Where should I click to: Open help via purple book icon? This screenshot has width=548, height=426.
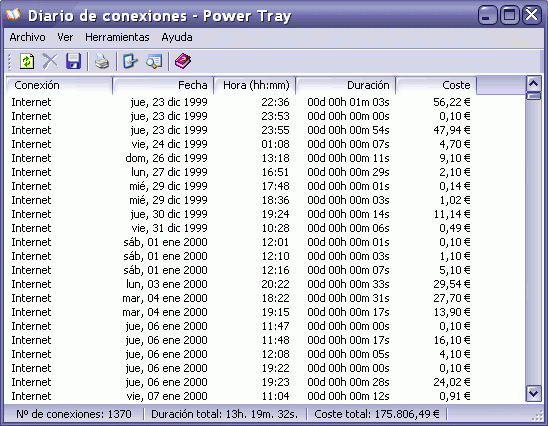click(183, 62)
